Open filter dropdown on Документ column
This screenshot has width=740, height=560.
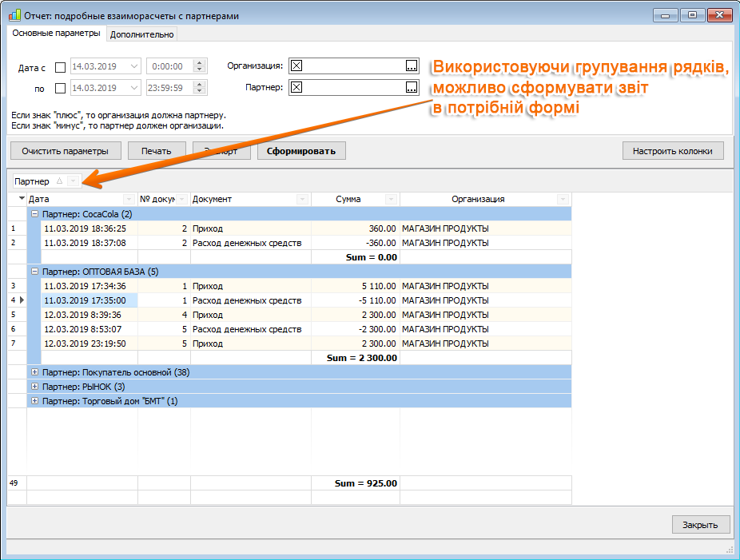[303, 199]
